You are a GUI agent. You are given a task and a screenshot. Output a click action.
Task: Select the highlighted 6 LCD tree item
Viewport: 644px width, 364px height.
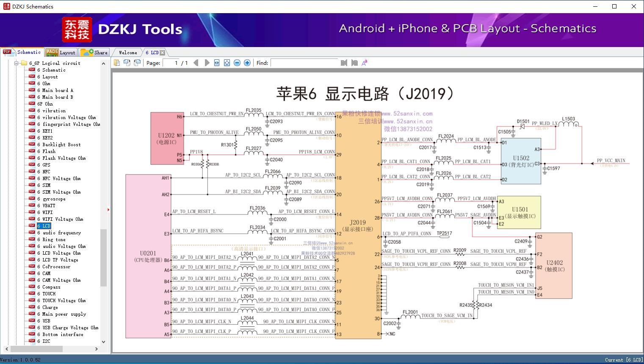click(x=44, y=226)
